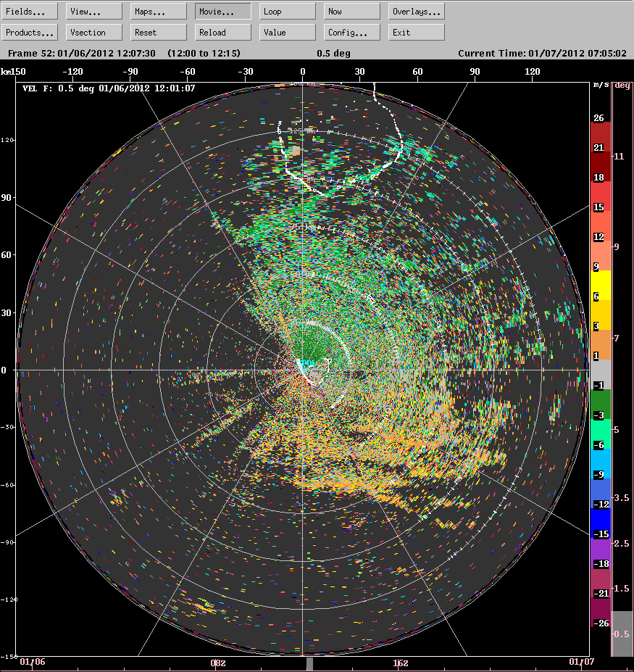This screenshot has height=672, width=634.
Task: Reset the radar display view
Action: pyautogui.click(x=157, y=32)
